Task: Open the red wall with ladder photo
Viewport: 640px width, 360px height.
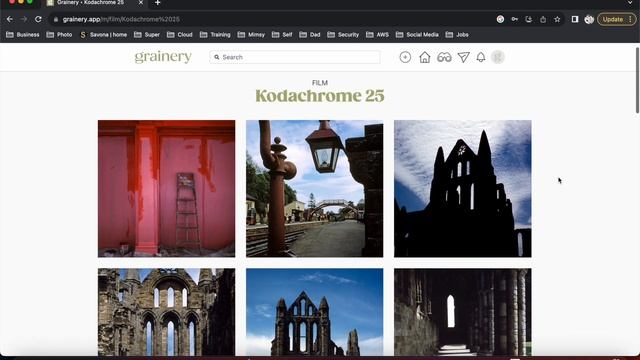Action: click(167, 189)
